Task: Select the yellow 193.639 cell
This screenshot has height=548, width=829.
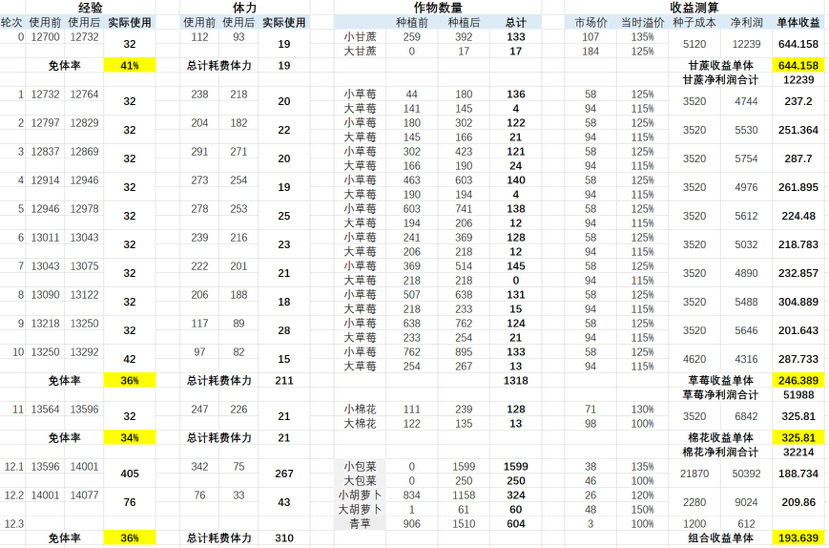Action: (798, 538)
